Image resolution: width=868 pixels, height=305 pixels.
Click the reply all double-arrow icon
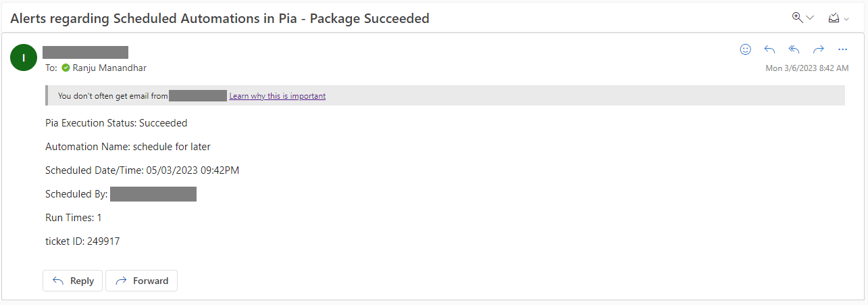click(794, 49)
